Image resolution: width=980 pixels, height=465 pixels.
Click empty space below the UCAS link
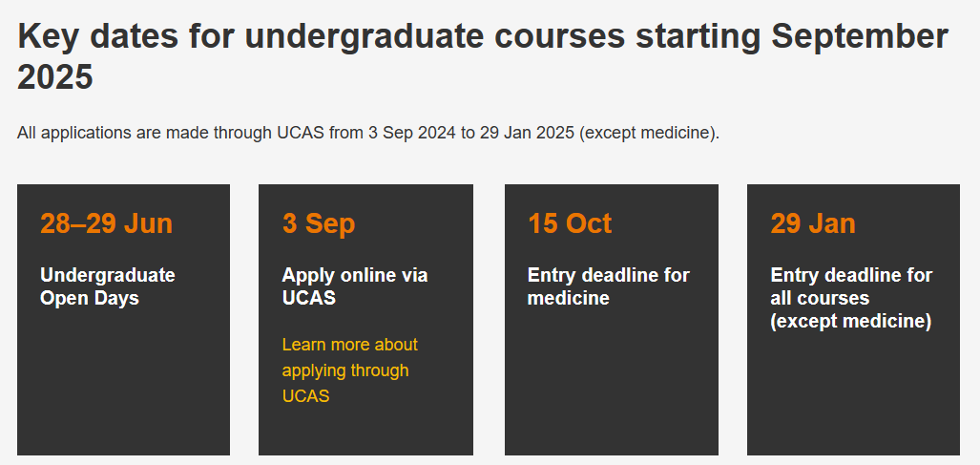(x=365, y=432)
